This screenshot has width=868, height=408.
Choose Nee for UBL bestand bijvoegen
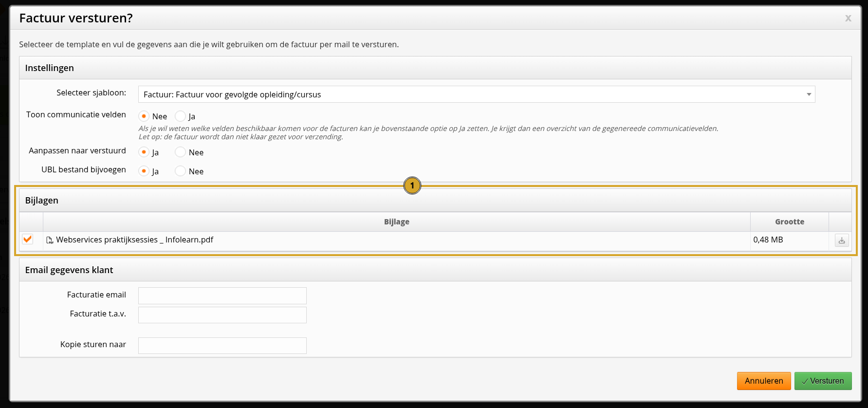[x=181, y=171]
